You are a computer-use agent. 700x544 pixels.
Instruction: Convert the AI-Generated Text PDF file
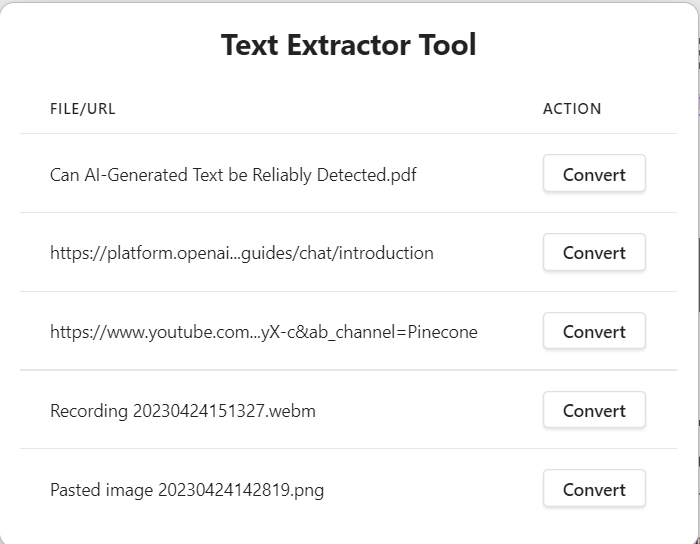(x=594, y=174)
